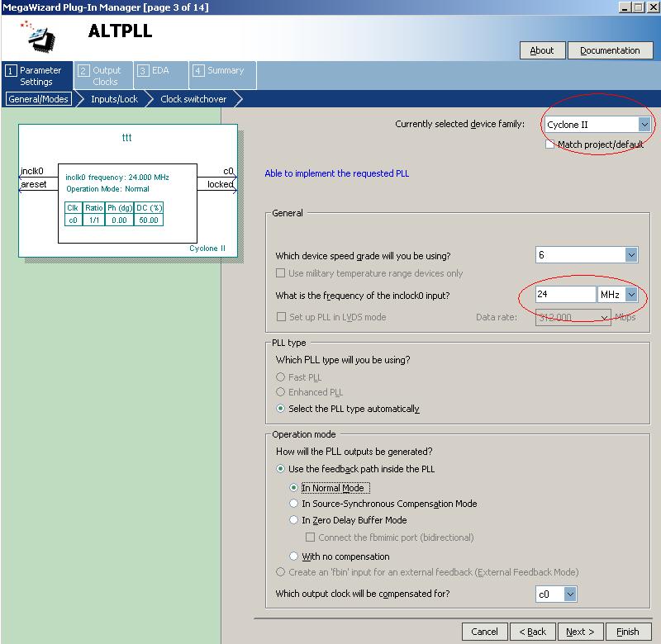The height and width of the screenshot is (644, 661).
Task: Click the 'inclk0 frequency: 24.000 MHz' text
Action: point(117,177)
